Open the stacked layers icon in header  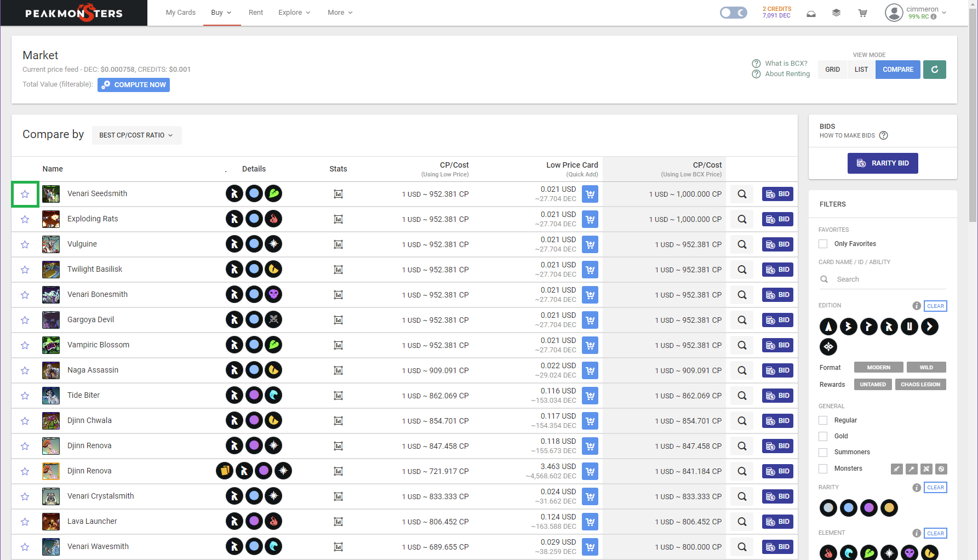tap(836, 13)
